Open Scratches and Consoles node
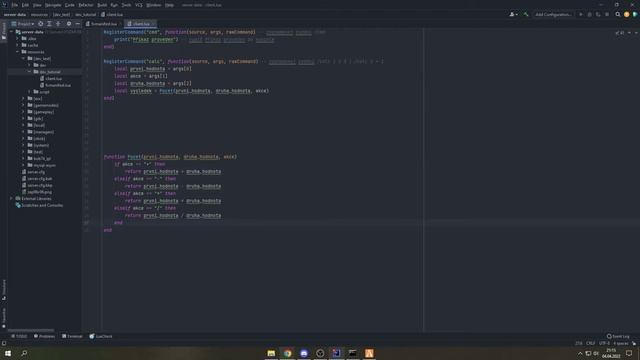This screenshot has height=360, width=640. point(39,205)
